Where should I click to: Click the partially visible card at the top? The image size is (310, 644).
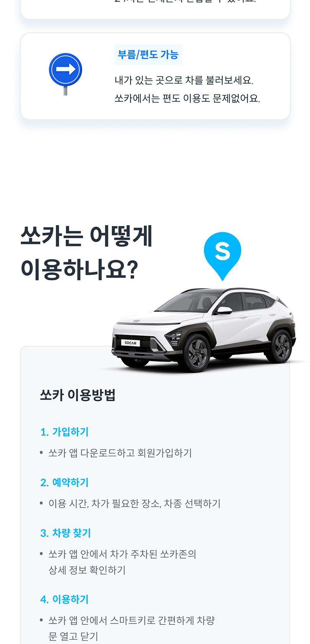pyautogui.click(x=155, y=9)
